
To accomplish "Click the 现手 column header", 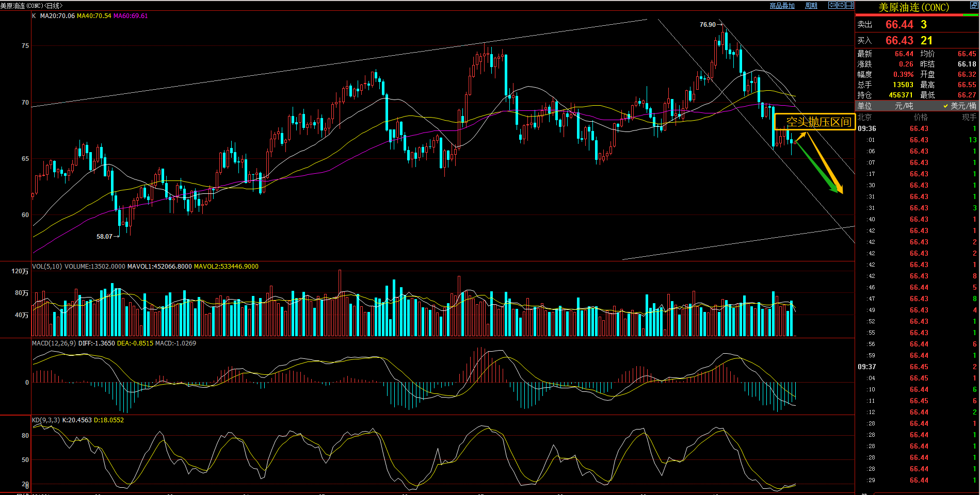I will pos(969,117).
